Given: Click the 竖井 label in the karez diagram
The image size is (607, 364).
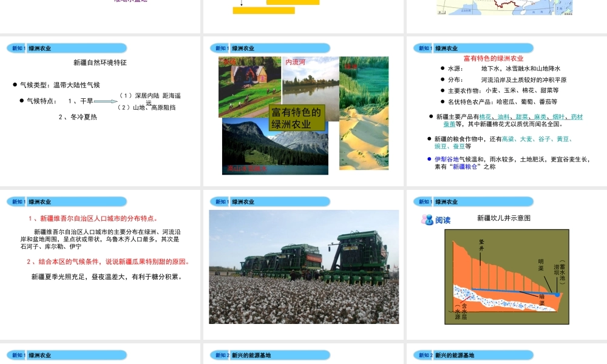Looking at the screenshot, I should click(481, 245).
